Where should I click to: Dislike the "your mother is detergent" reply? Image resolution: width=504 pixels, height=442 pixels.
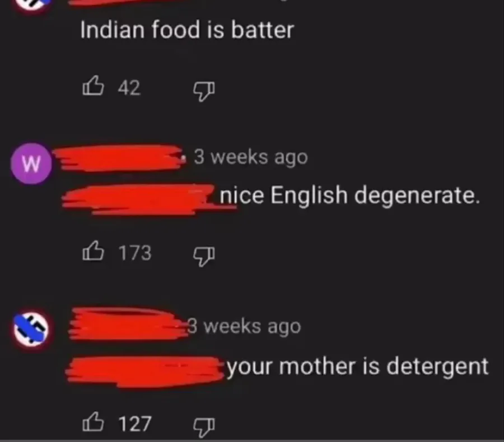204,427
